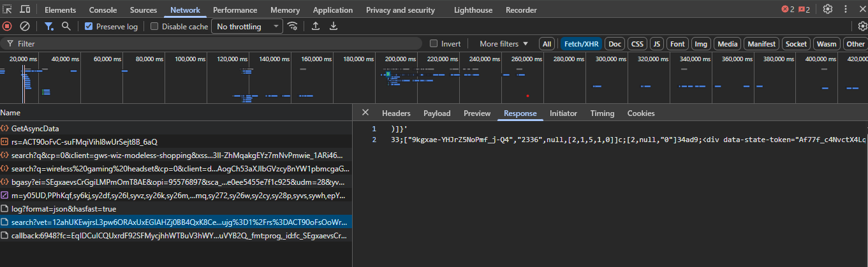Open the Headers tab of request
Viewport: 868px width, 267px height.
396,113
